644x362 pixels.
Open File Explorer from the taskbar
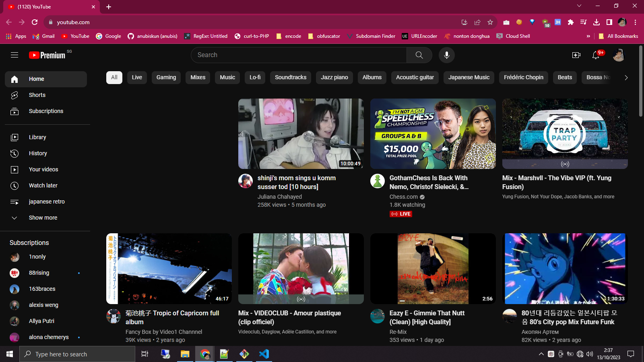point(185,354)
